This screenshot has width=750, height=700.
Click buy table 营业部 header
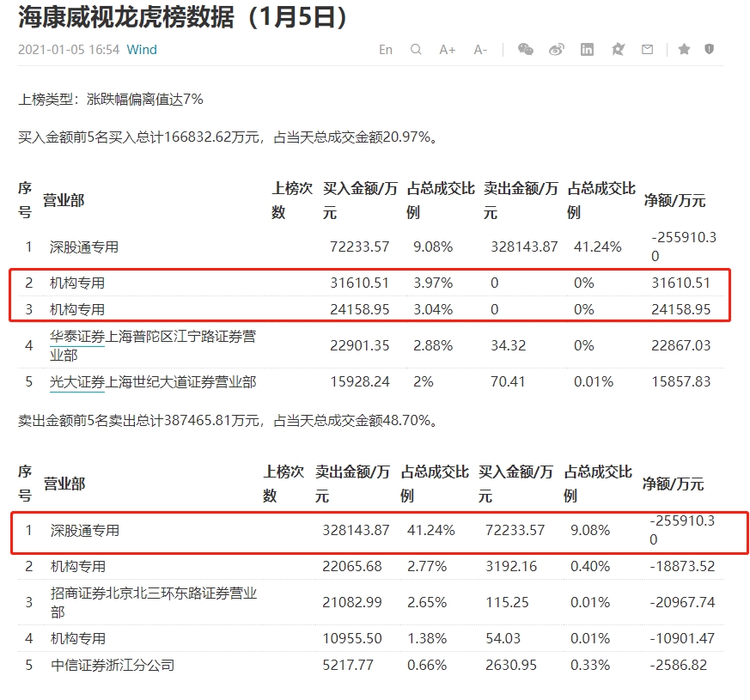point(64,200)
